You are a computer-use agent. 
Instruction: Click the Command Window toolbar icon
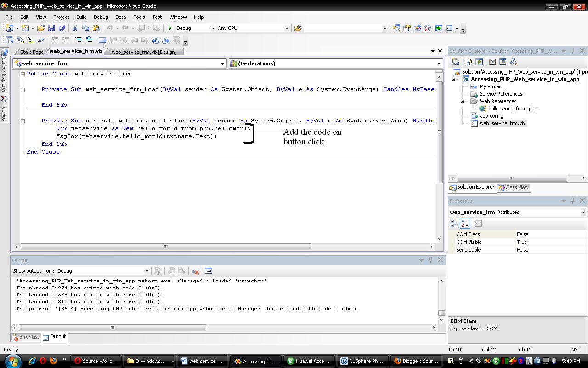tap(449, 28)
